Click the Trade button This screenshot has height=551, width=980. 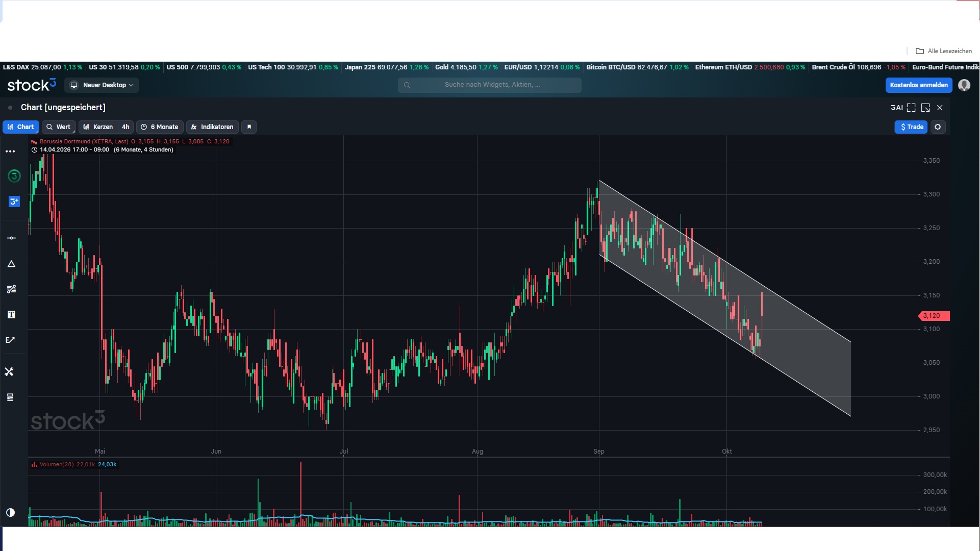pos(911,127)
